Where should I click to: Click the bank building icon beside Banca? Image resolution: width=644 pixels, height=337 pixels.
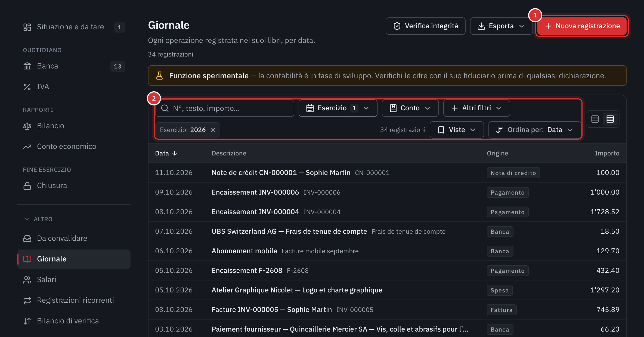click(27, 66)
